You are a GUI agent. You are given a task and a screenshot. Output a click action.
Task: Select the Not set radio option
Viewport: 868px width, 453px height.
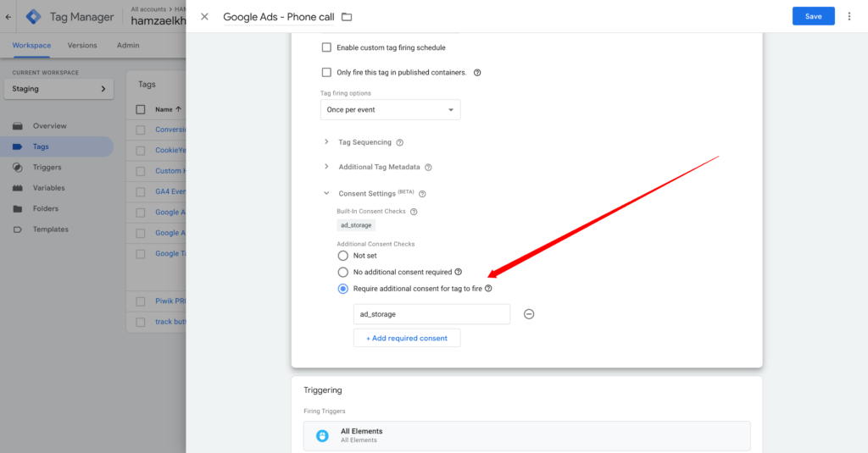(342, 256)
